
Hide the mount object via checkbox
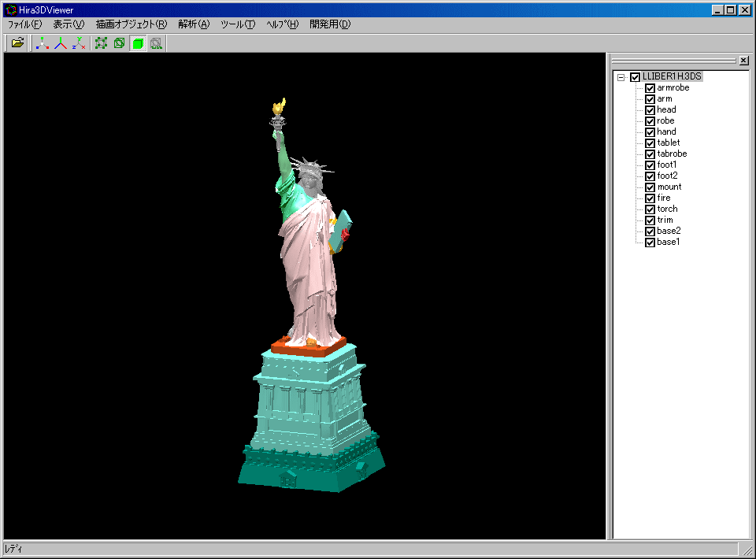pos(650,187)
